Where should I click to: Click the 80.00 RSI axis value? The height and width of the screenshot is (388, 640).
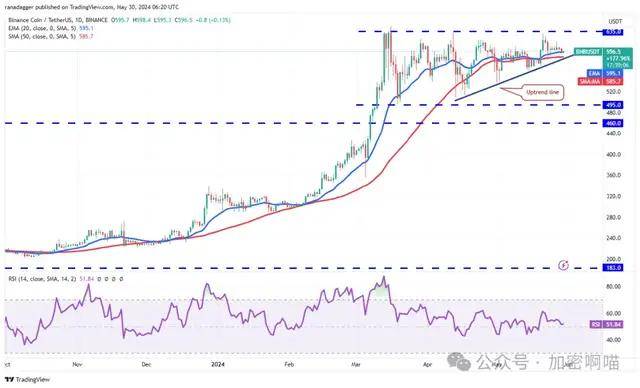613,286
